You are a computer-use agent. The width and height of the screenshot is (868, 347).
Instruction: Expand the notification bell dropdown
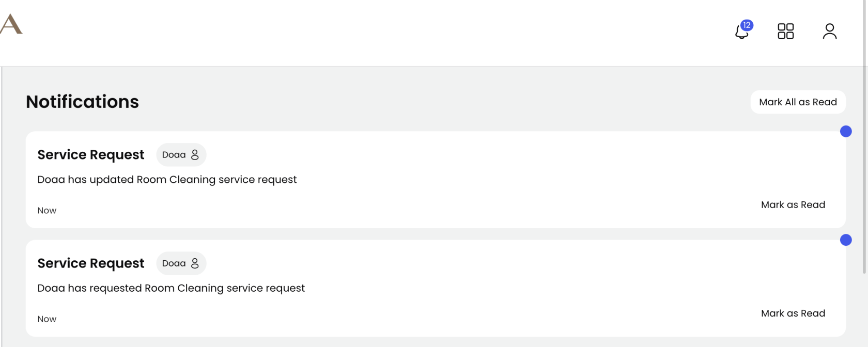point(742,32)
